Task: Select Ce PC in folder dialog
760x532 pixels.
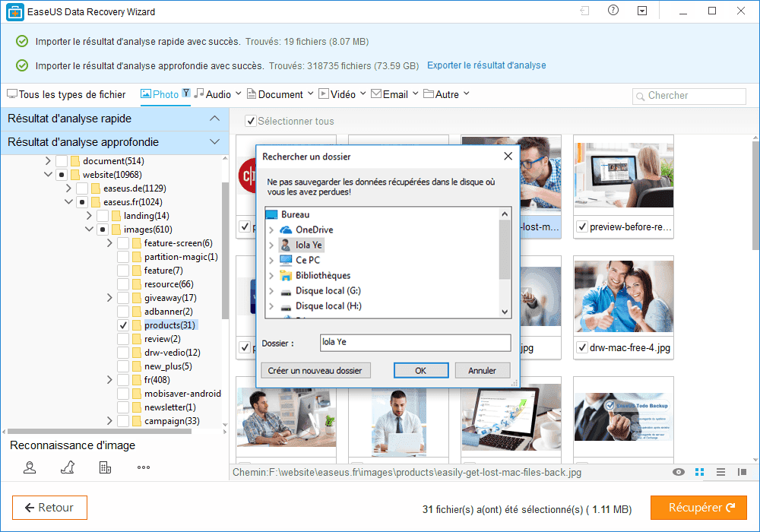Action: (307, 260)
